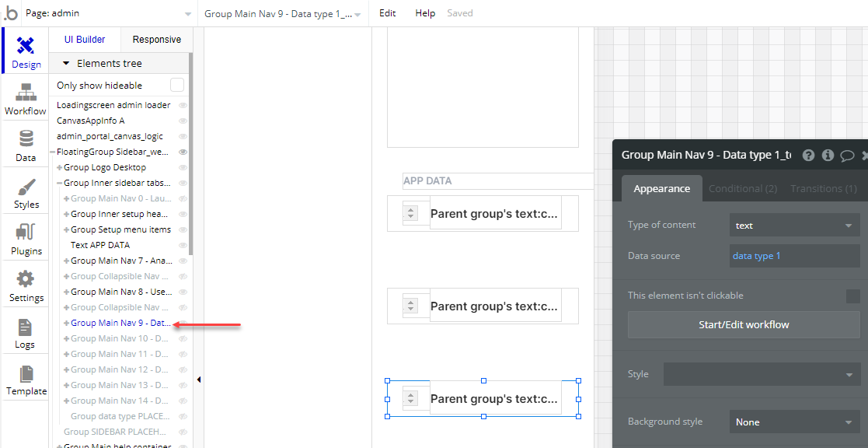Open the Template section
868x448 pixels.
pos(26,380)
